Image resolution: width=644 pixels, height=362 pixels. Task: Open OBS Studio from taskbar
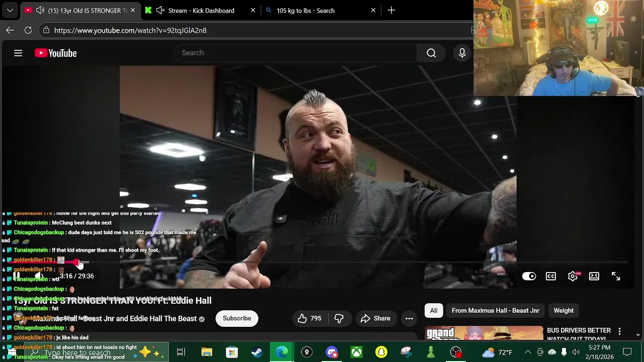tap(456, 352)
